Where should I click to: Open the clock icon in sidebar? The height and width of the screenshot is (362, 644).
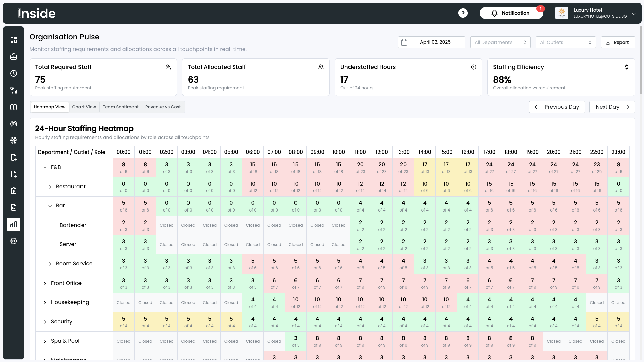pos(14,73)
